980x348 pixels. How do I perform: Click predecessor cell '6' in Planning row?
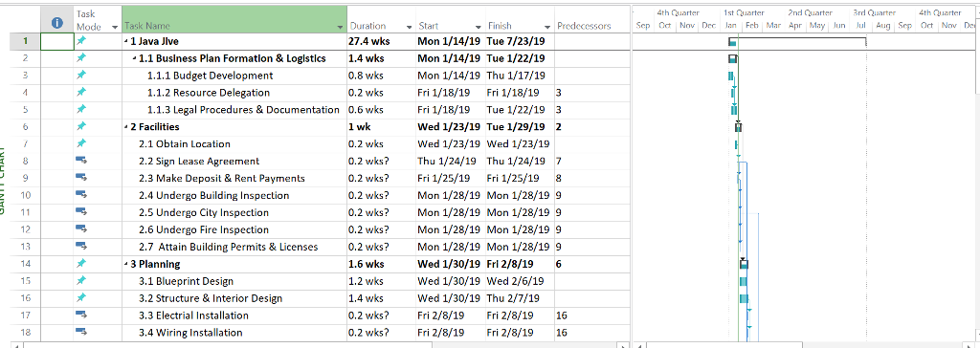[x=591, y=264]
